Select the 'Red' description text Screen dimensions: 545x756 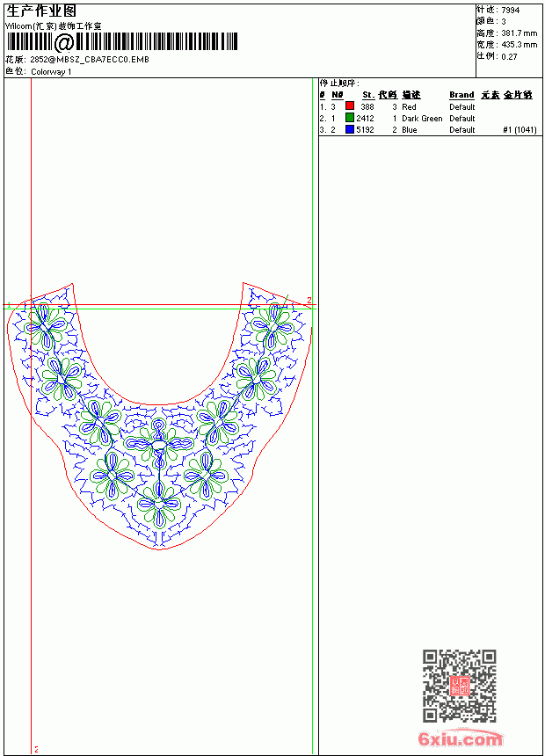point(409,107)
